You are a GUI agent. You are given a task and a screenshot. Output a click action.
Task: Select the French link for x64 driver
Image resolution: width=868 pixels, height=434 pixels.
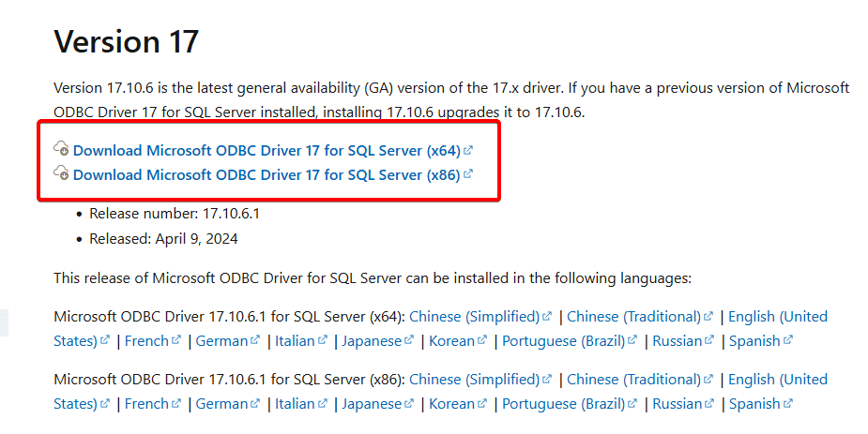pos(146,341)
